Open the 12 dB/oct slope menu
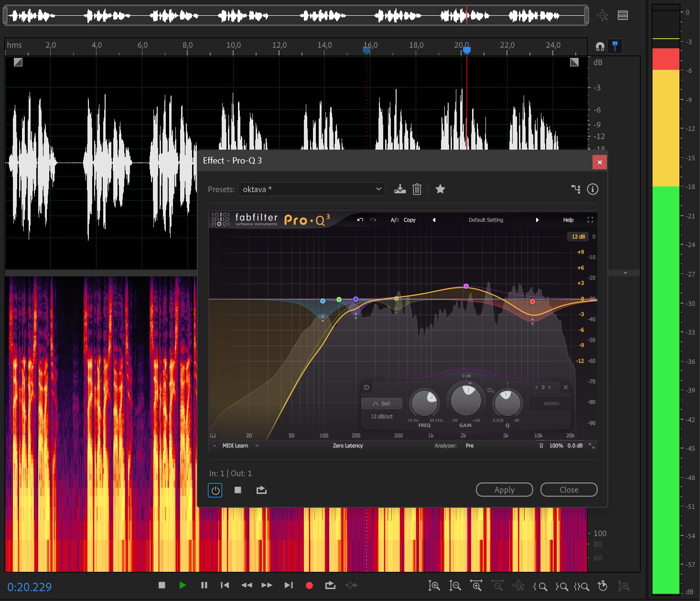The image size is (700, 601). click(x=381, y=416)
